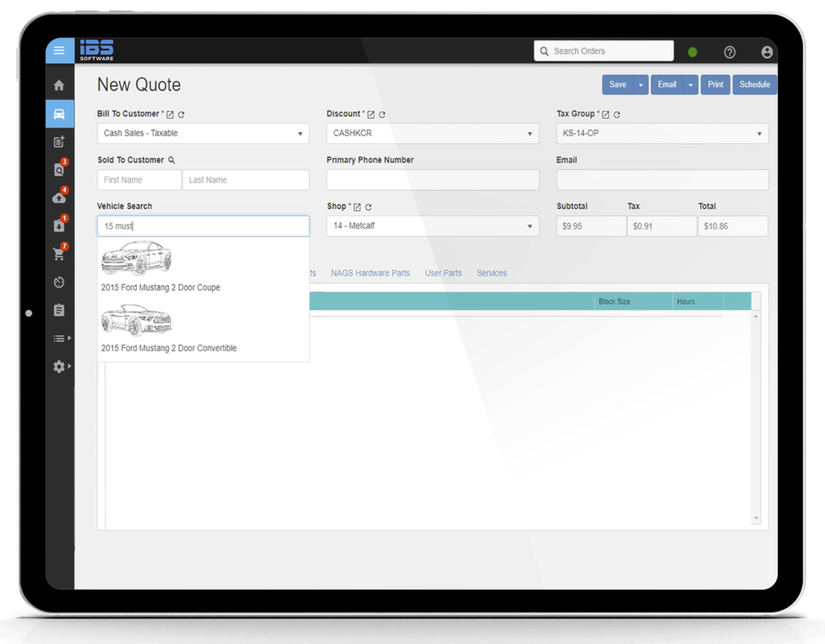
Task: Refresh the Discount list
Action: click(x=382, y=115)
